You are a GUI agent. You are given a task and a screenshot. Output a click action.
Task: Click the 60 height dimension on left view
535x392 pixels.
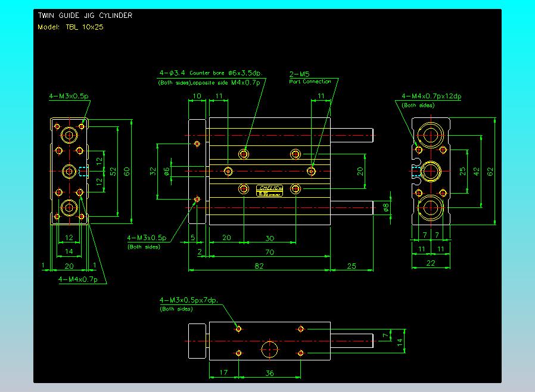(x=126, y=171)
